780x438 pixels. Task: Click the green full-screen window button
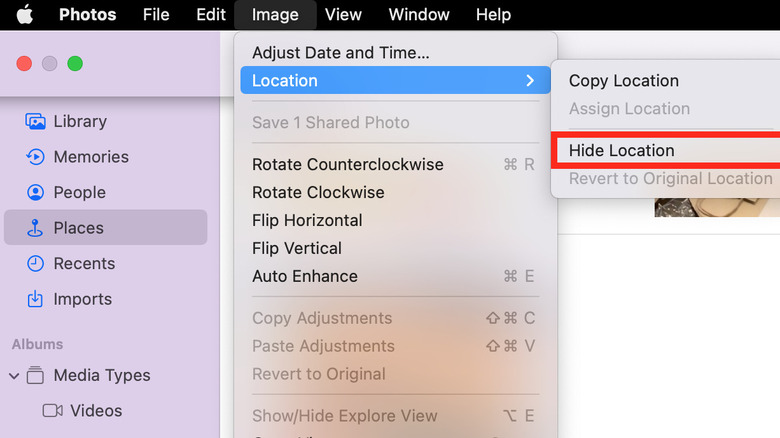tap(75, 64)
